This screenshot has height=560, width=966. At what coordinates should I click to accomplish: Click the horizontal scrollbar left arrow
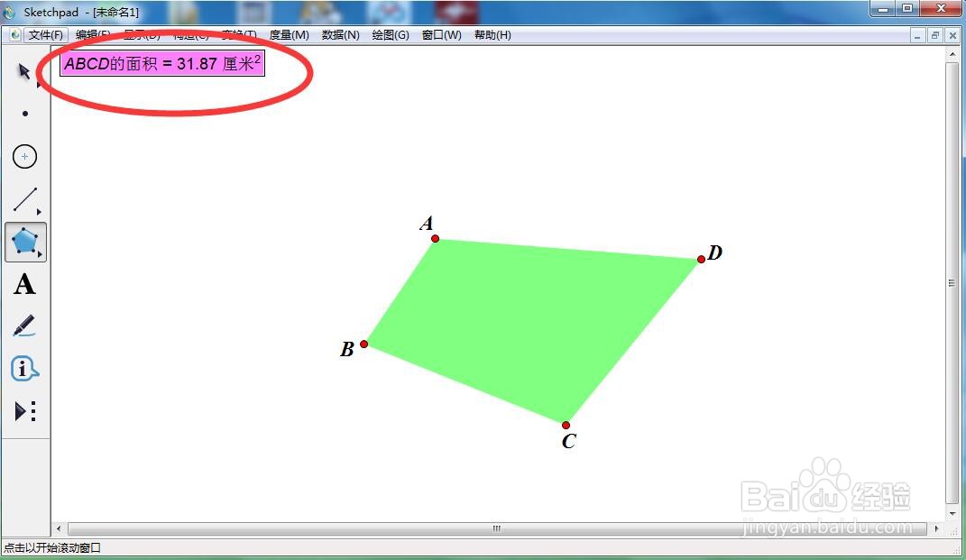59,528
